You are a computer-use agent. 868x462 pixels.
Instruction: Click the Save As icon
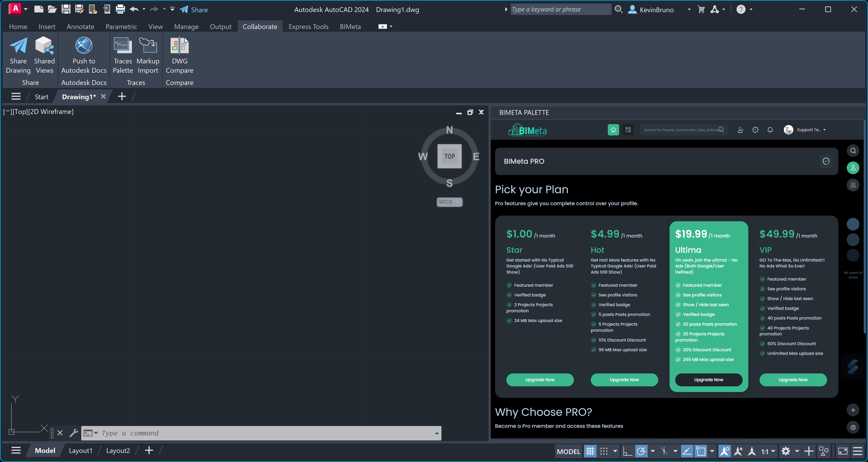[x=79, y=9]
